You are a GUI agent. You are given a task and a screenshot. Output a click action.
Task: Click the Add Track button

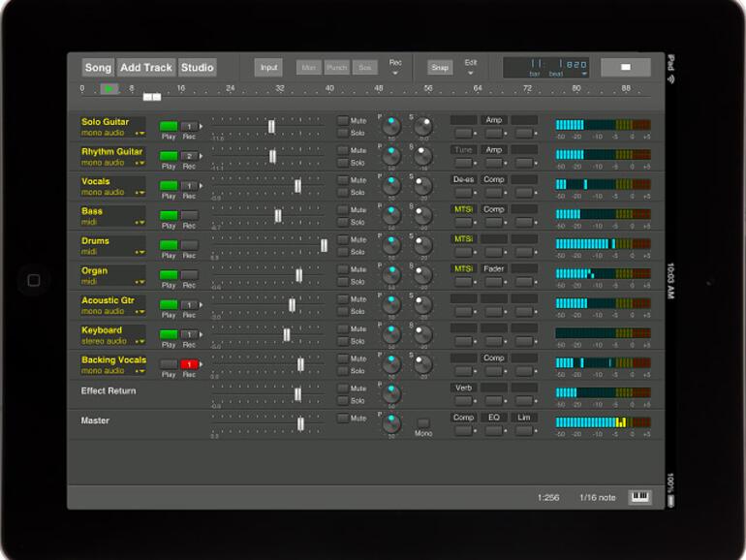pos(145,68)
